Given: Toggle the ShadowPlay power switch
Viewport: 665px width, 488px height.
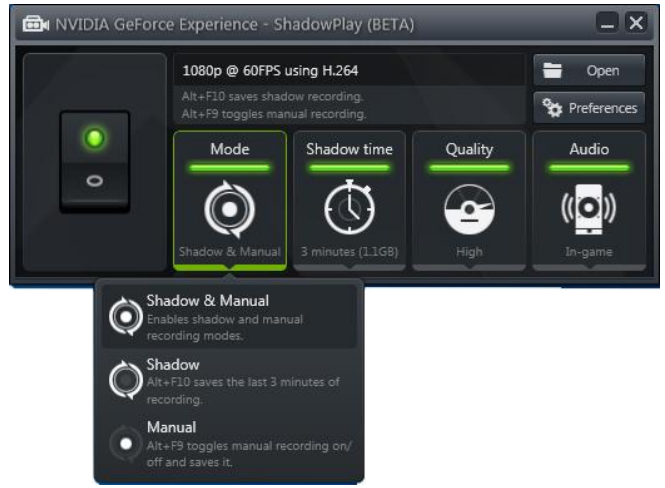Looking at the screenshot, I should pos(95,162).
